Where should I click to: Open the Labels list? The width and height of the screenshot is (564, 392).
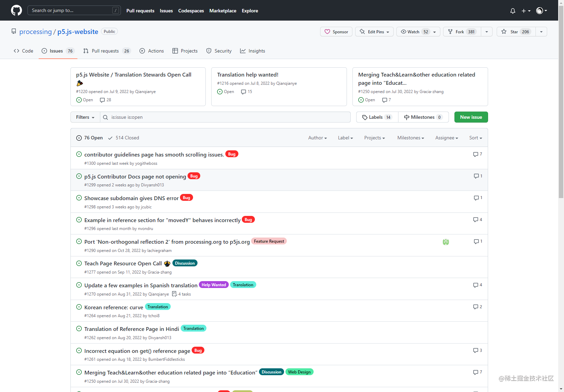tap(377, 117)
